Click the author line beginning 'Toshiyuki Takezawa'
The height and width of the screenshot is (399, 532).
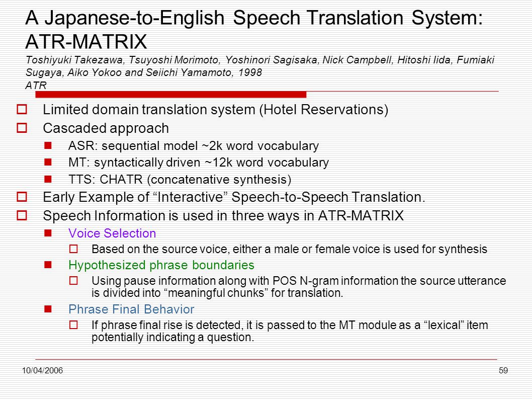pos(260,60)
